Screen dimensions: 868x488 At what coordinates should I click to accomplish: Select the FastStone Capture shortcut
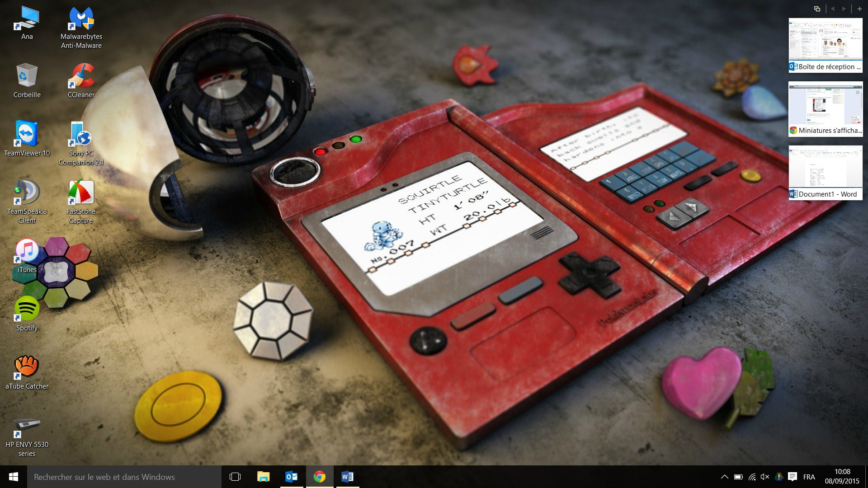coord(81,202)
